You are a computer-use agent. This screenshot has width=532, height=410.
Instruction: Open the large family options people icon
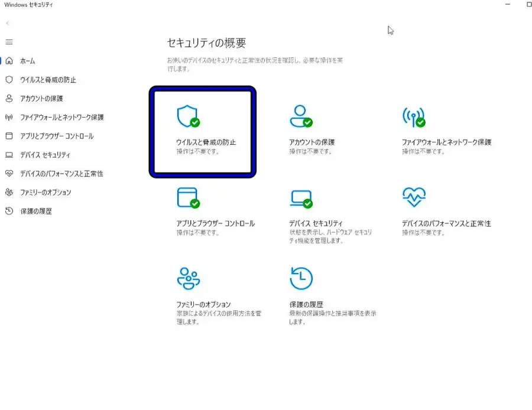189,278
